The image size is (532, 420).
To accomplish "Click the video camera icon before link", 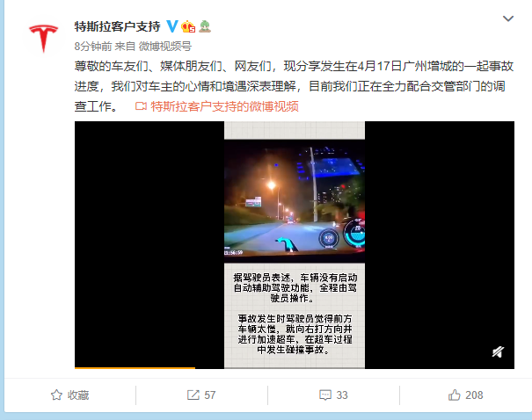I will click(x=141, y=106).
